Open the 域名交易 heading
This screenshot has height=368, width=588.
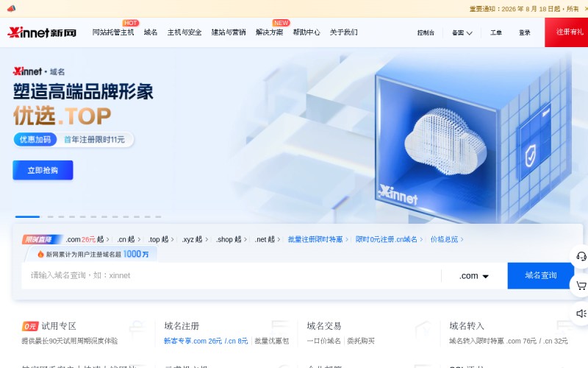[324, 326]
